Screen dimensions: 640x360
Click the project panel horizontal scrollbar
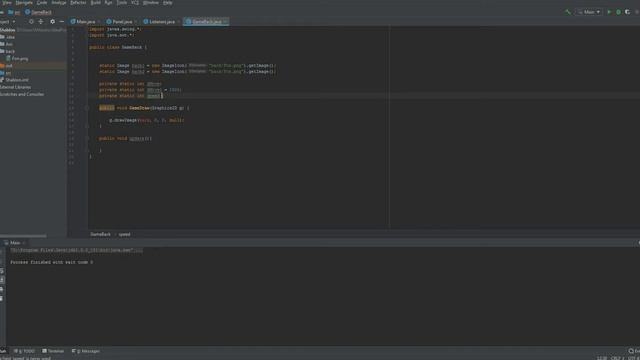pyautogui.click(x=23, y=236)
